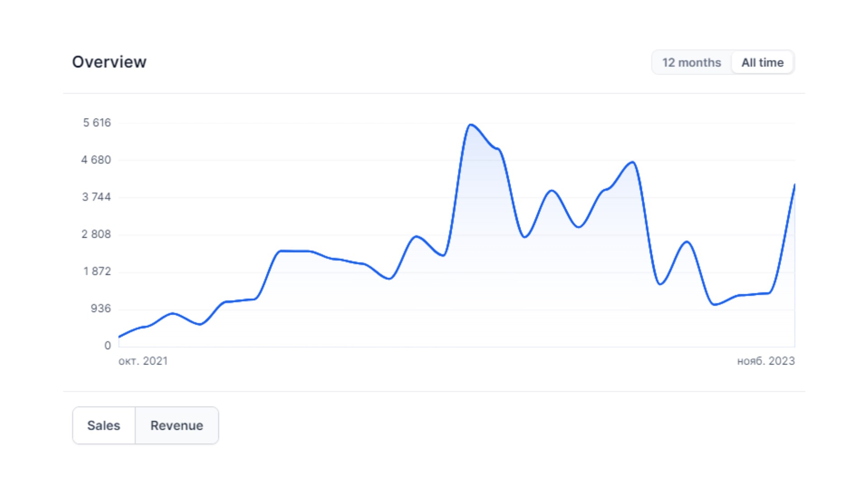Click the chart line's final point at right edge
Screen dimensions: 868x488
[x=794, y=185]
